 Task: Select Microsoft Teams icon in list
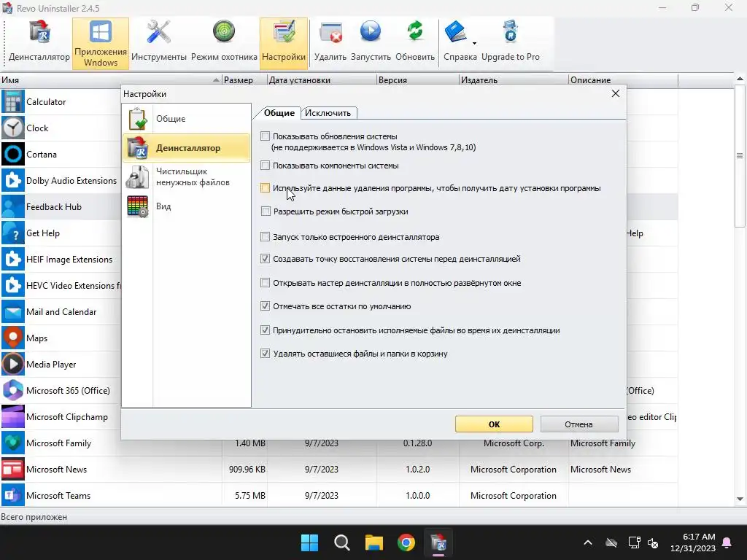[13, 496]
